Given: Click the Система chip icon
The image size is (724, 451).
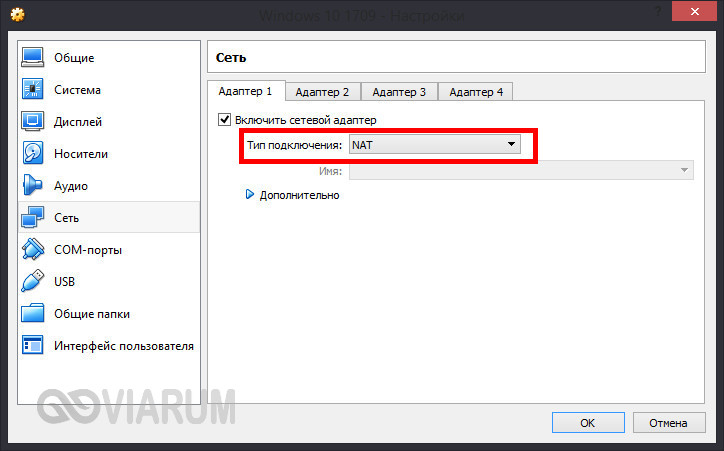Looking at the screenshot, I should tap(32, 89).
